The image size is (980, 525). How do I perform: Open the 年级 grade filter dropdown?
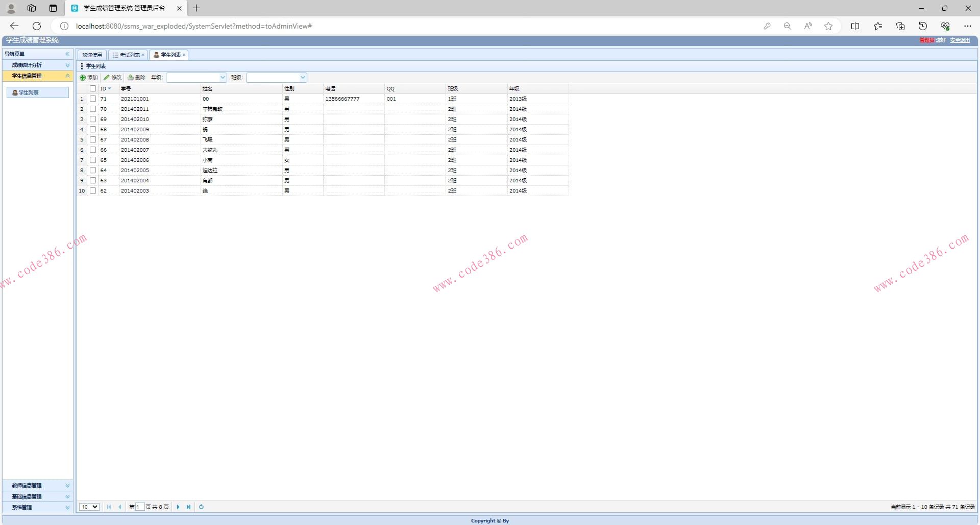click(x=223, y=78)
